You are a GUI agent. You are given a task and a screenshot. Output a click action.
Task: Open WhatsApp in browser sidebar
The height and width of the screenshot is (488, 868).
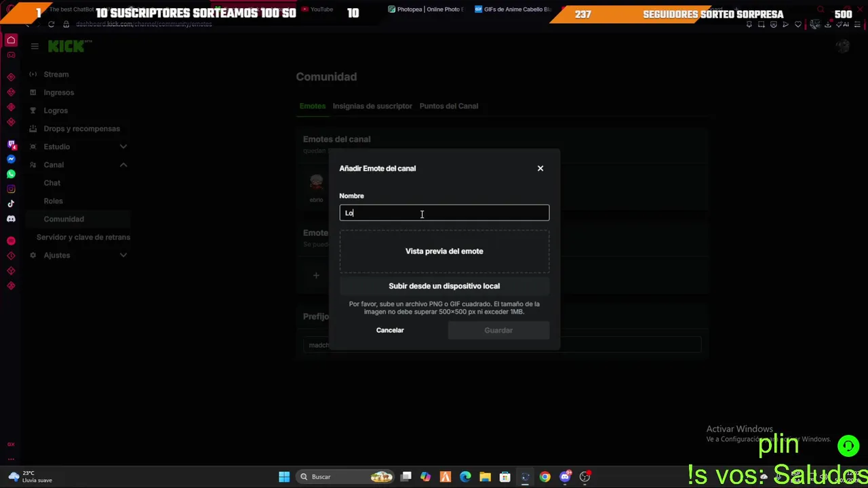tap(11, 174)
